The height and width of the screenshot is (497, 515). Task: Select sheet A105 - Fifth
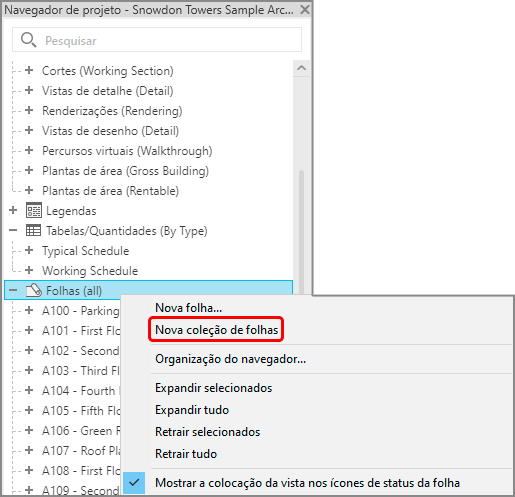click(81, 411)
